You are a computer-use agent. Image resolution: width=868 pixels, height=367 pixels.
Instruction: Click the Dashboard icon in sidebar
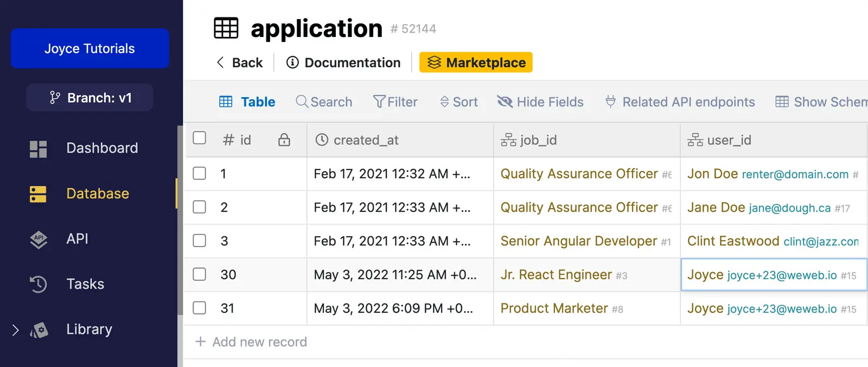point(38,149)
